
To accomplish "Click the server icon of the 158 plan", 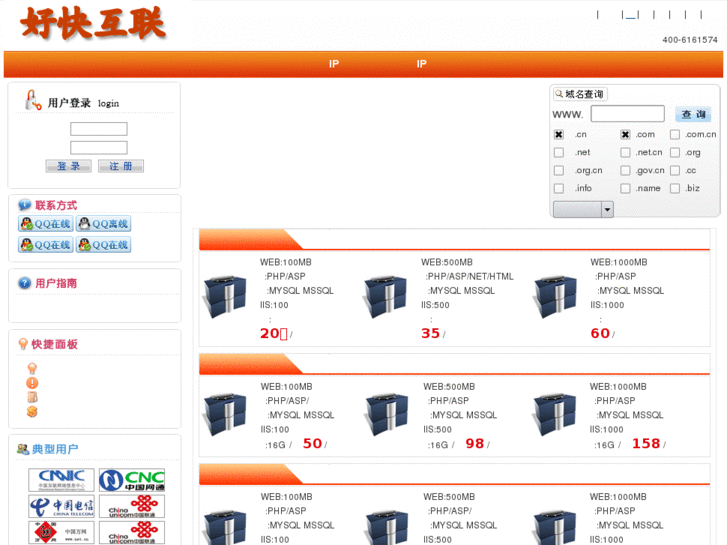I will point(555,414).
